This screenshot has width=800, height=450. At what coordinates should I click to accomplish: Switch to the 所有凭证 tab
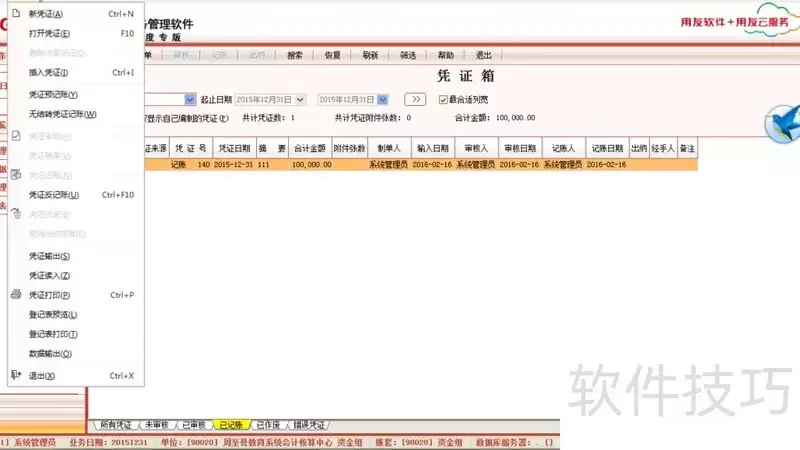[115, 424]
